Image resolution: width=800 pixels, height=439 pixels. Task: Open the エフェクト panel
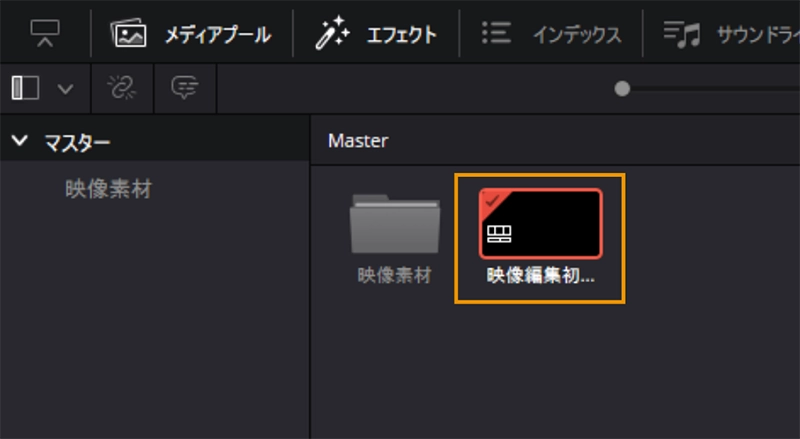pos(376,34)
